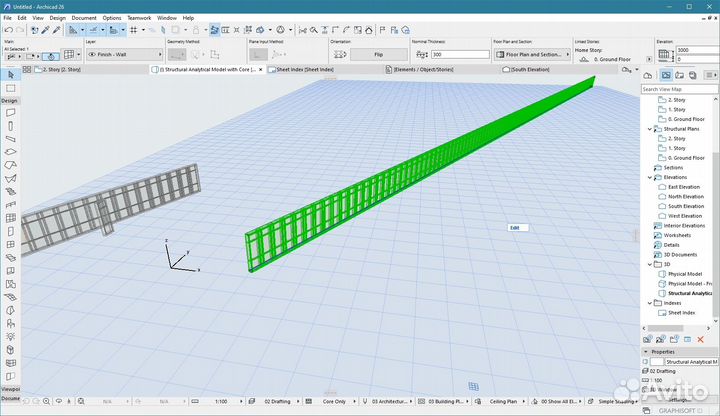Screen dimensions: 720x416
Task: Click the Search View Map field
Action: 679,89
